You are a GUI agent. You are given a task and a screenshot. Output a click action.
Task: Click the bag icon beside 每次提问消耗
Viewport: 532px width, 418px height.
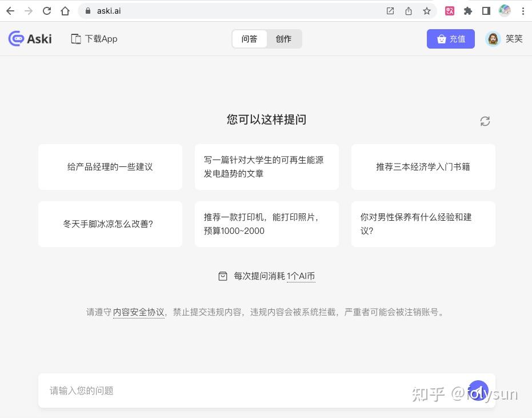click(x=222, y=276)
